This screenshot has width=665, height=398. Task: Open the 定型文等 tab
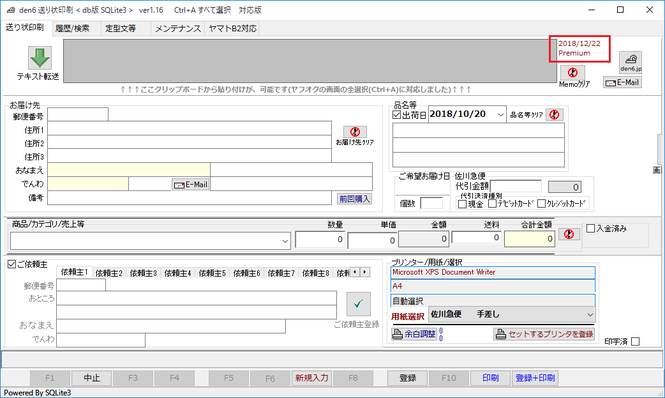121,28
